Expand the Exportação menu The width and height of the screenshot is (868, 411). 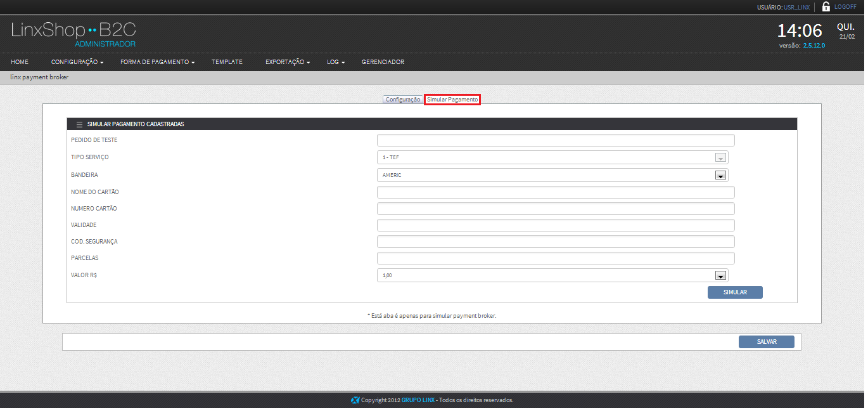[288, 62]
